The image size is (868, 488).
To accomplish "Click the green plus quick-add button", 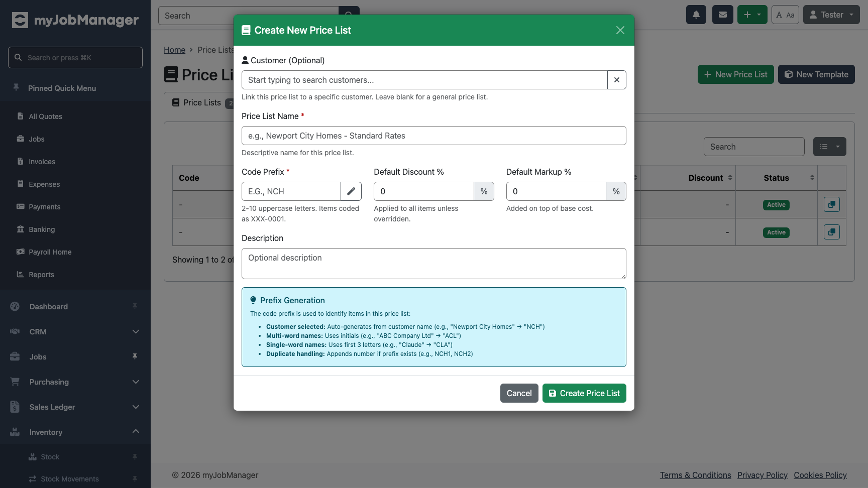I will tap(752, 15).
